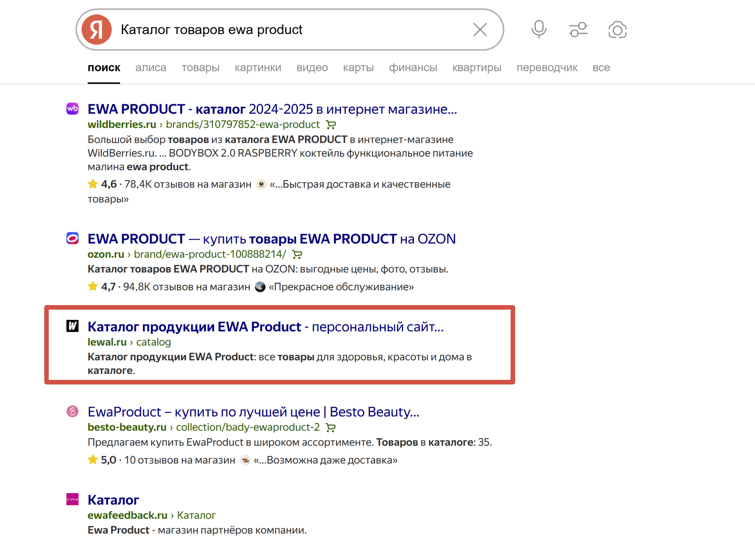The height and width of the screenshot is (560, 755).
Task: Click 94,8К отзывов на магазин
Action: [186, 286]
